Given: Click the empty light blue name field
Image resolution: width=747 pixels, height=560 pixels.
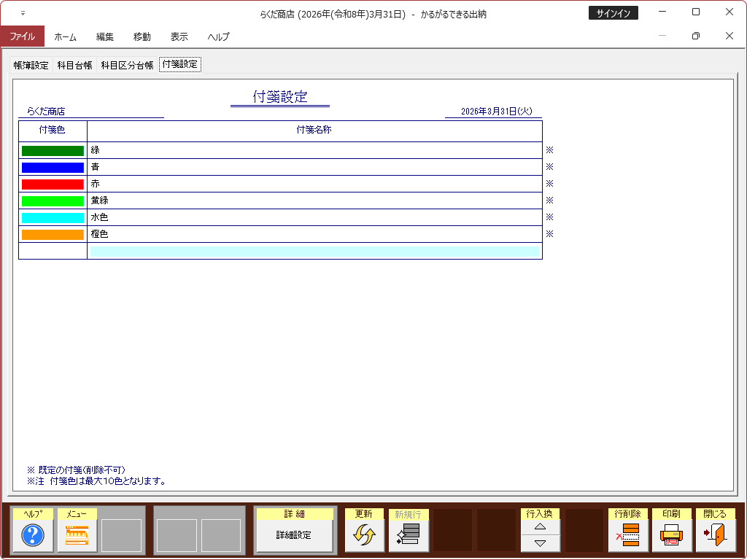Looking at the screenshot, I should [314, 251].
